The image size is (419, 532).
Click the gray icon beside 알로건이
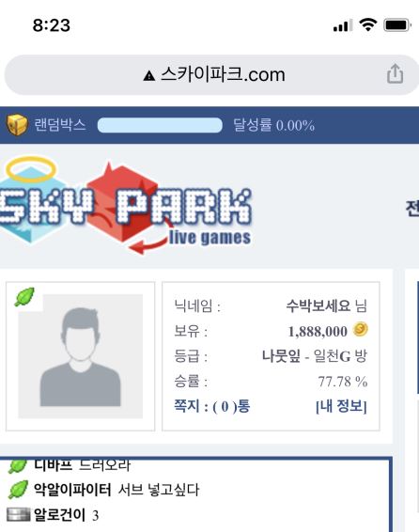tap(18, 514)
